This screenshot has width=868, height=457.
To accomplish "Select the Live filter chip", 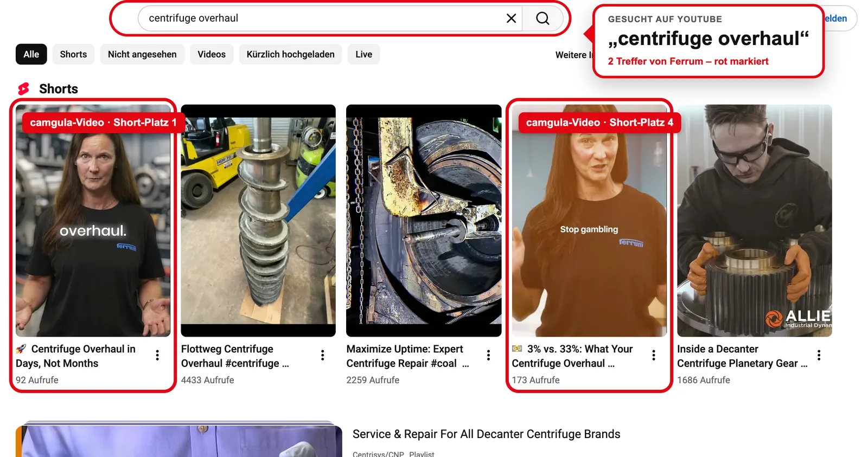I will (364, 54).
